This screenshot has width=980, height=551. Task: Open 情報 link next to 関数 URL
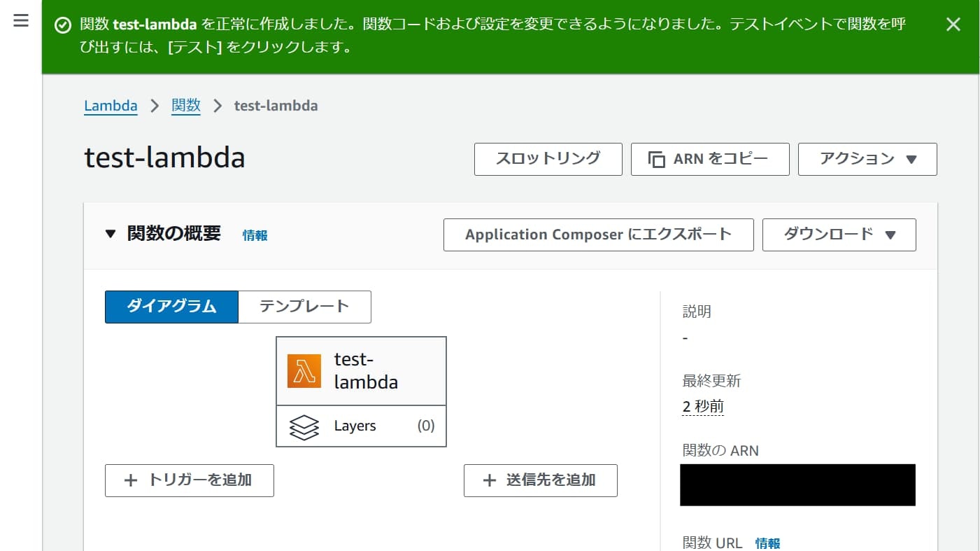click(767, 543)
